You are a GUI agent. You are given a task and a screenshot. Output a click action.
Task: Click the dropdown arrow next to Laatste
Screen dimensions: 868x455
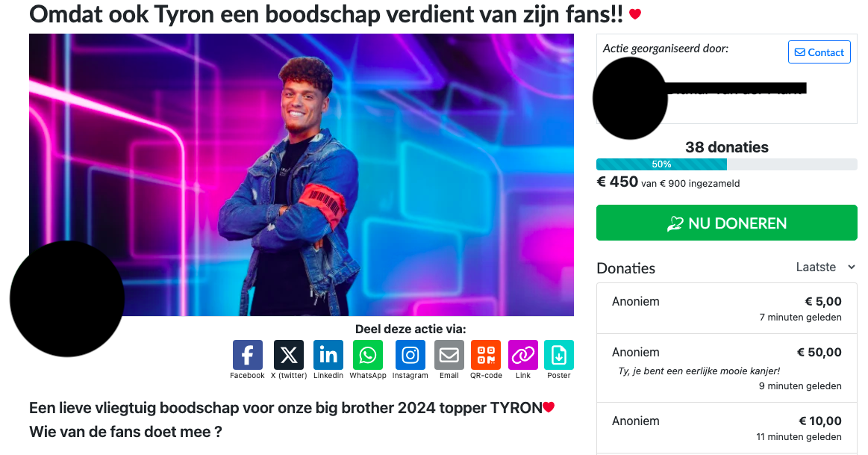pos(852,267)
